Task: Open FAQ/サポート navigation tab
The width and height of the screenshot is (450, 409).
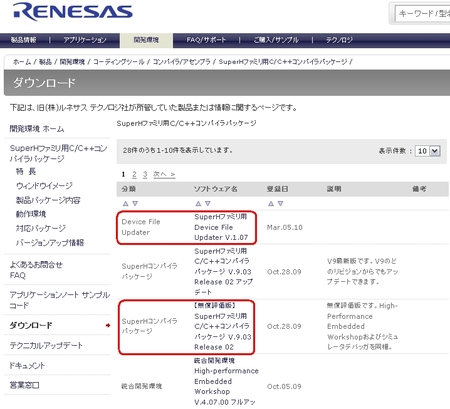Action: 206,40
